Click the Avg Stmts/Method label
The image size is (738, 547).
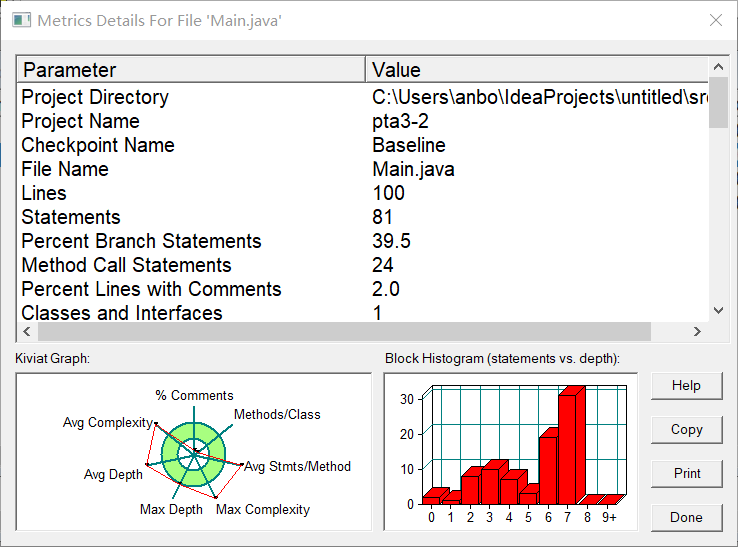[x=297, y=467]
